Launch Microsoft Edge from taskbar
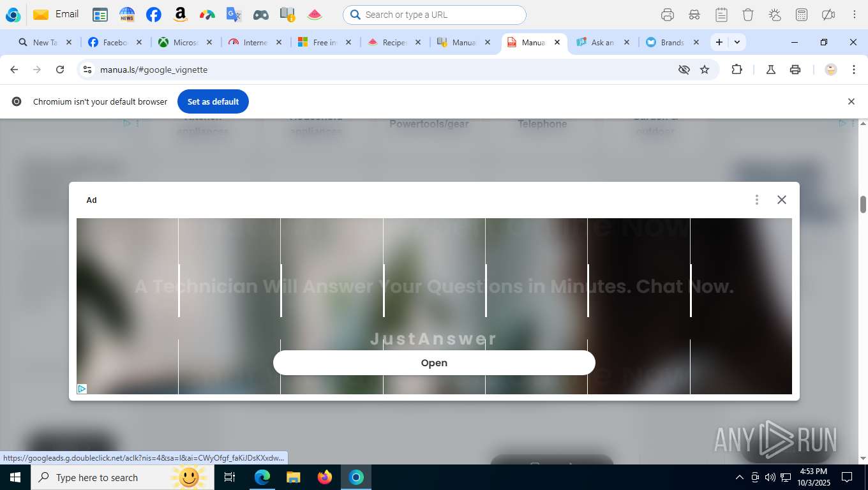868x490 pixels. (x=262, y=477)
